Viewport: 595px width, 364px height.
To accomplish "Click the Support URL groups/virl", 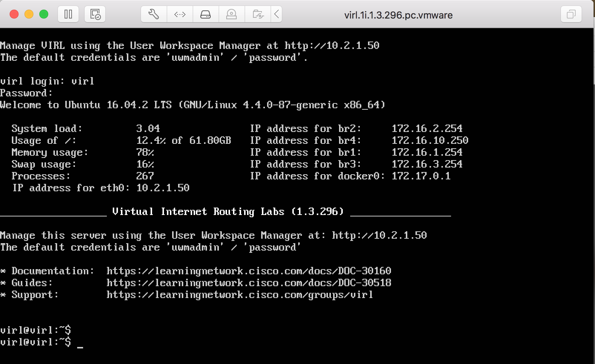I will pos(240,295).
